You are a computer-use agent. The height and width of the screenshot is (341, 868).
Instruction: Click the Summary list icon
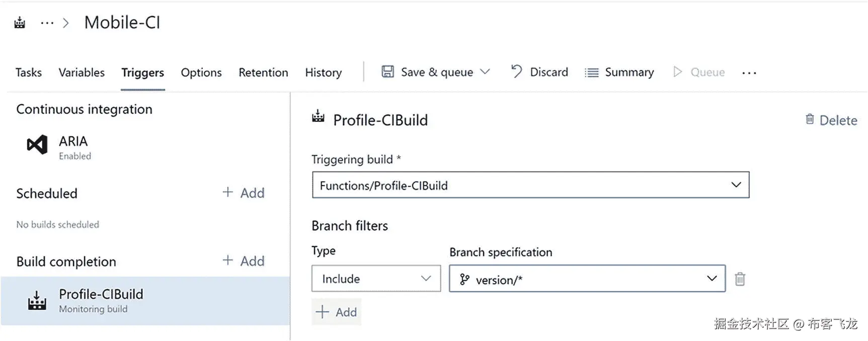[x=592, y=72]
